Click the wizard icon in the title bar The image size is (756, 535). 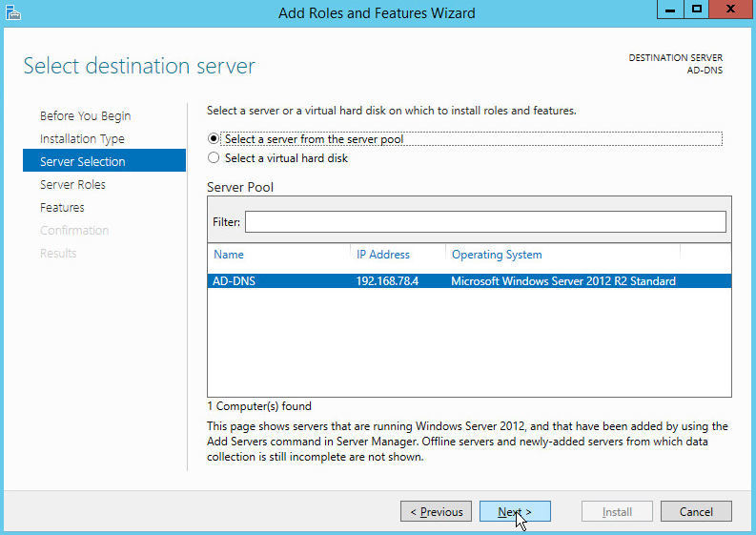(x=11, y=12)
